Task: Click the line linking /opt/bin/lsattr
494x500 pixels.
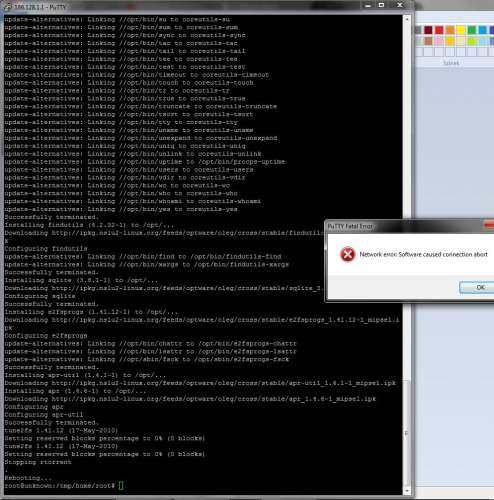Action: [150, 351]
